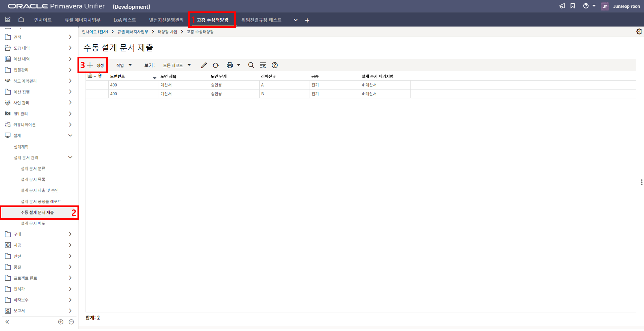Screen dimensions: 644x331
Task: Click the 생성 create button
Action: click(96, 65)
